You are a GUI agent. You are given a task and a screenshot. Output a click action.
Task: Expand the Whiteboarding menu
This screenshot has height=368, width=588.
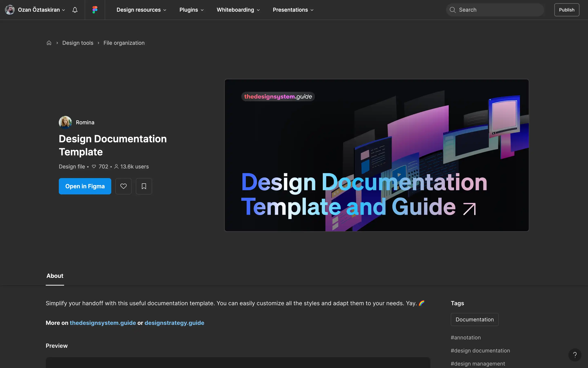pyautogui.click(x=238, y=10)
